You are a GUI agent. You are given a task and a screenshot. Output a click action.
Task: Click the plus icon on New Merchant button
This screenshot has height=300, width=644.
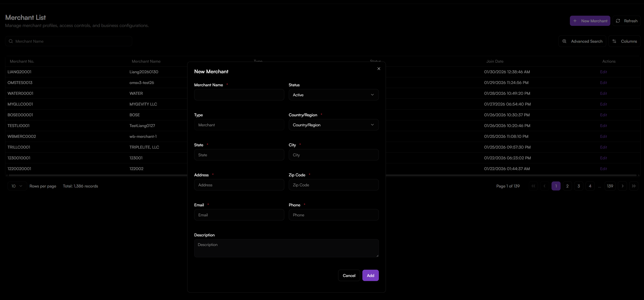[x=575, y=21]
